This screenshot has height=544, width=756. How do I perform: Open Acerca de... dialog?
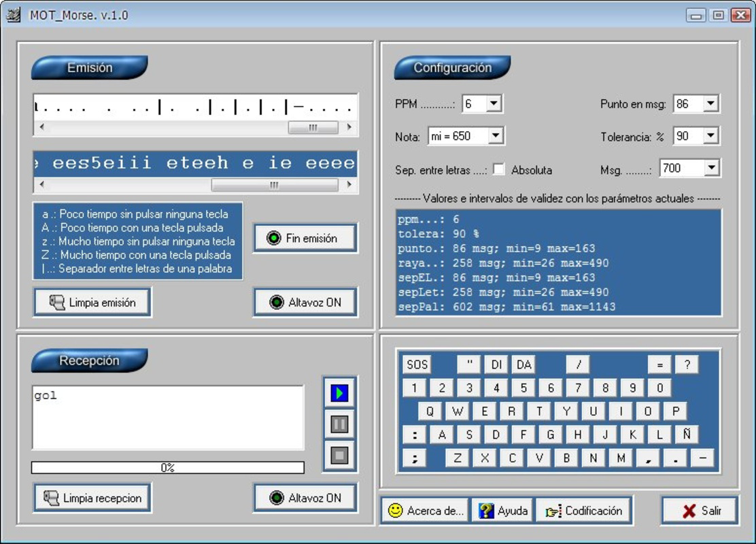click(426, 510)
